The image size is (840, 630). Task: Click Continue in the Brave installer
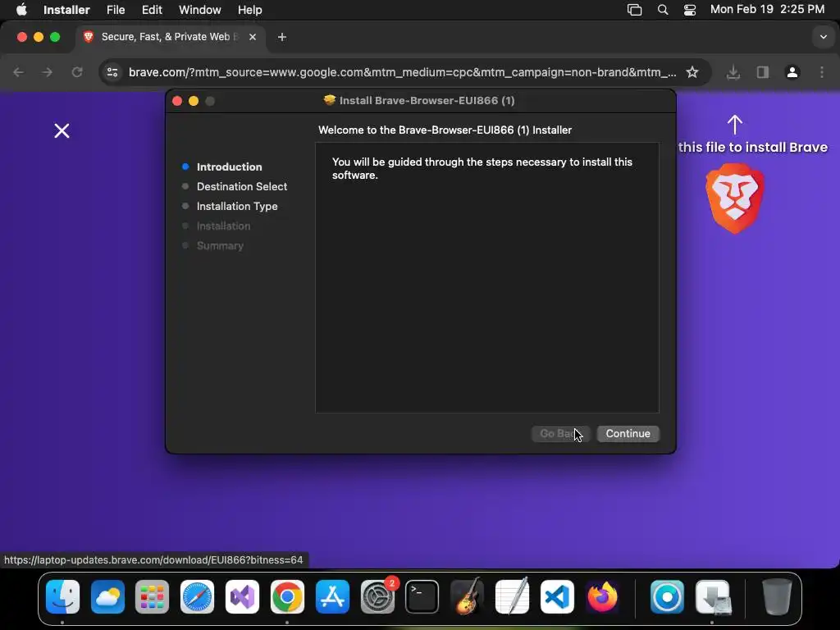(x=628, y=433)
